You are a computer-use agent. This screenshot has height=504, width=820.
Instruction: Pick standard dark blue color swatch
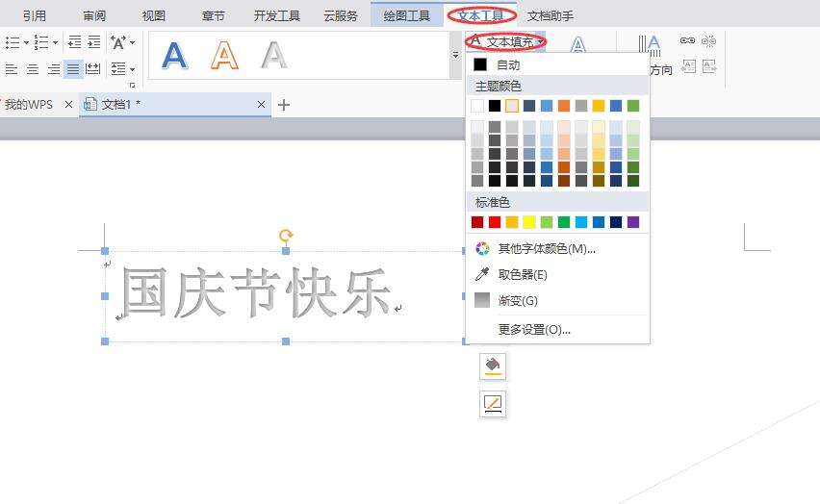point(616,222)
